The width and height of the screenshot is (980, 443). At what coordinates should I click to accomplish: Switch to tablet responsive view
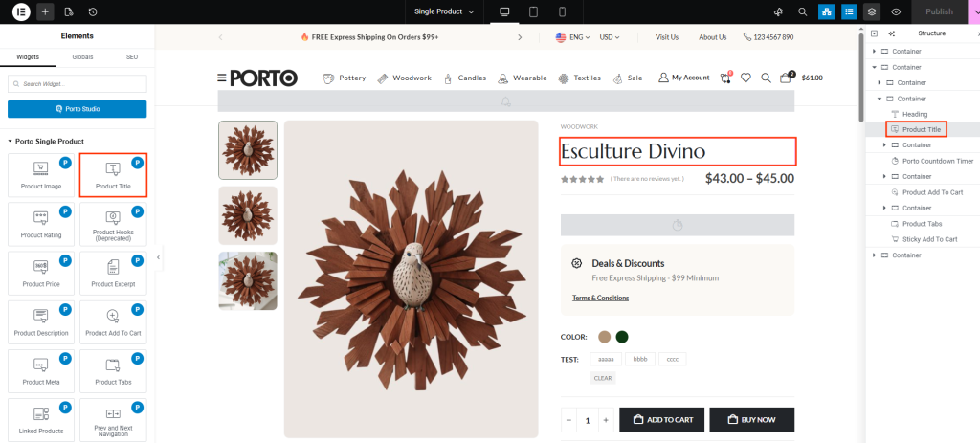[533, 11]
